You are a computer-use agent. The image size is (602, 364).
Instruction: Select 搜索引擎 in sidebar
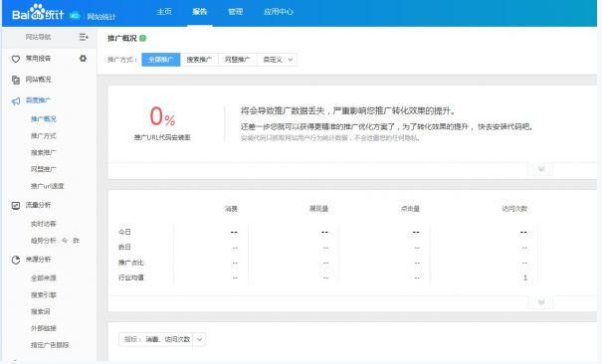coord(44,295)
